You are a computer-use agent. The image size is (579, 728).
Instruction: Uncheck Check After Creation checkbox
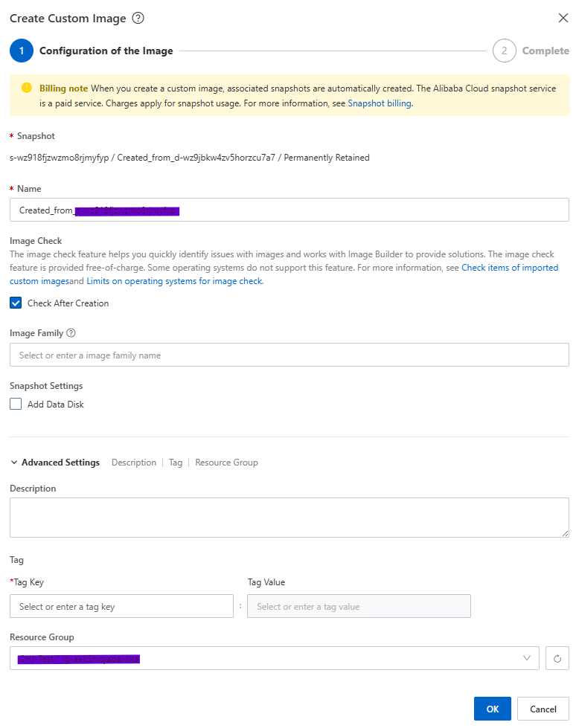(16, 303)
